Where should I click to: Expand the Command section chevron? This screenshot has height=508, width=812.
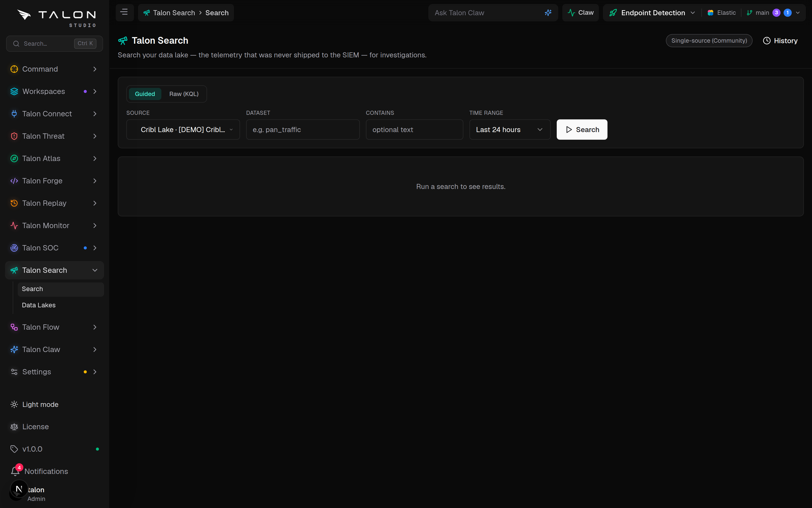[x=95, y=69]
